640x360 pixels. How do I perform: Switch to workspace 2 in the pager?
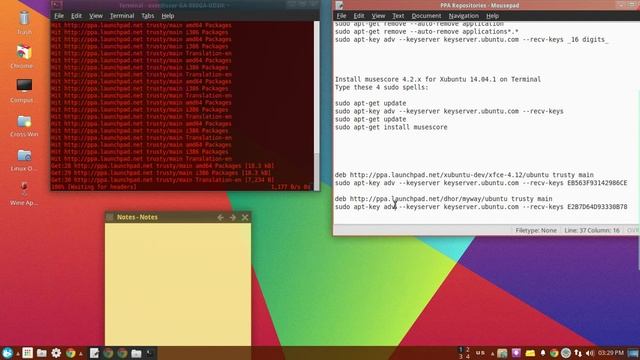coord(468,350)
